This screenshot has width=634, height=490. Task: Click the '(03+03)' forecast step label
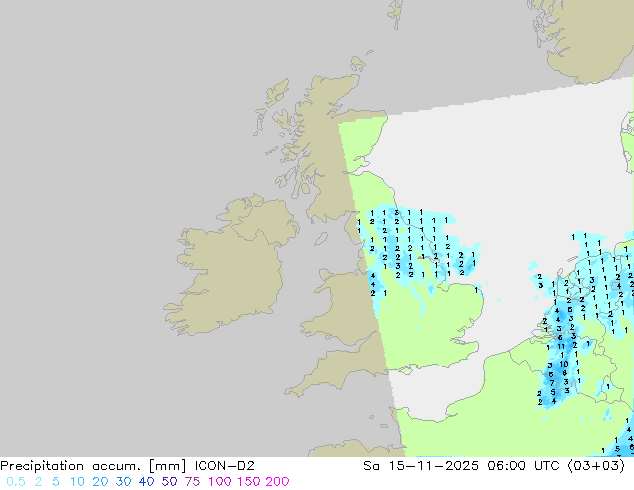click(596, 466)
